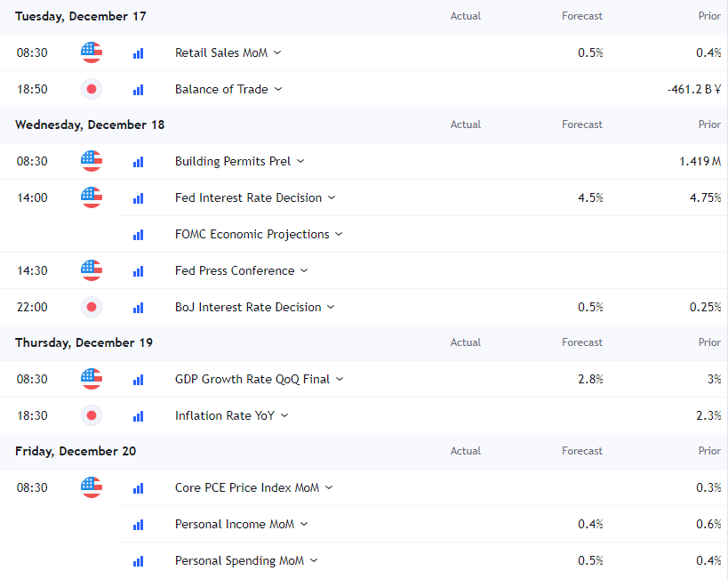Image resolution: width=728 pixels, height=579 pixels.
Task: Click US flag icon beside Core PCE Price Index
Action: click(91, 487)
